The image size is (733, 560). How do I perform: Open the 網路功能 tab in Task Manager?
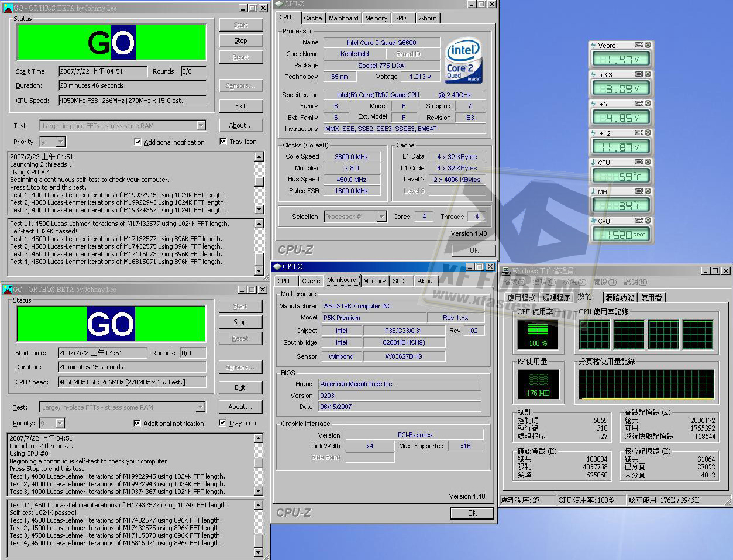[x=620, y=297]
